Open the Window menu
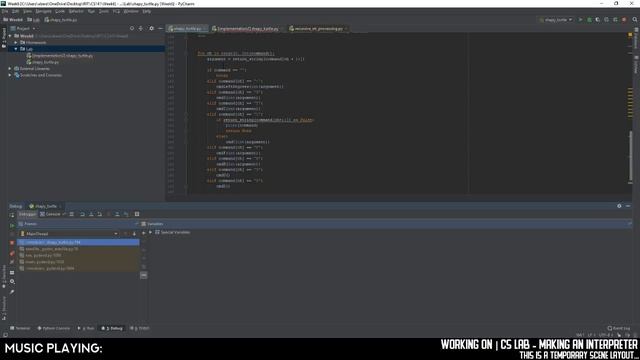Screen dimensions: 640x360 pyautogui.click(x=131, y=11)
